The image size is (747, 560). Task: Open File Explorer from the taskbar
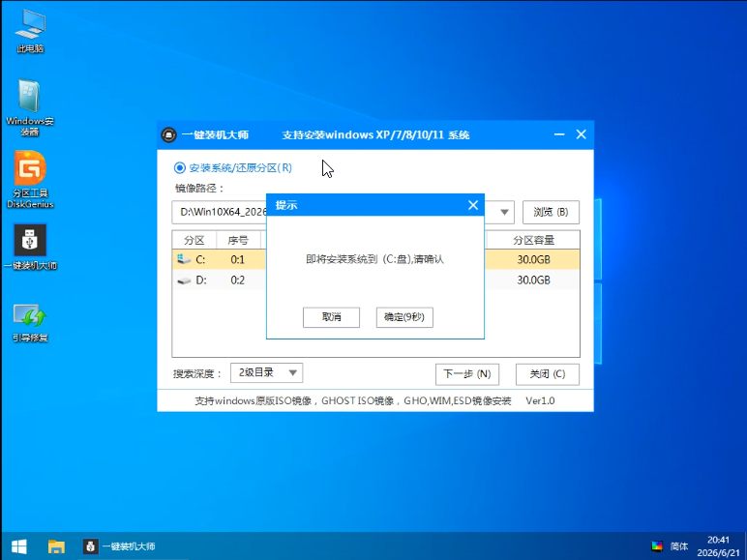point(56,546)
